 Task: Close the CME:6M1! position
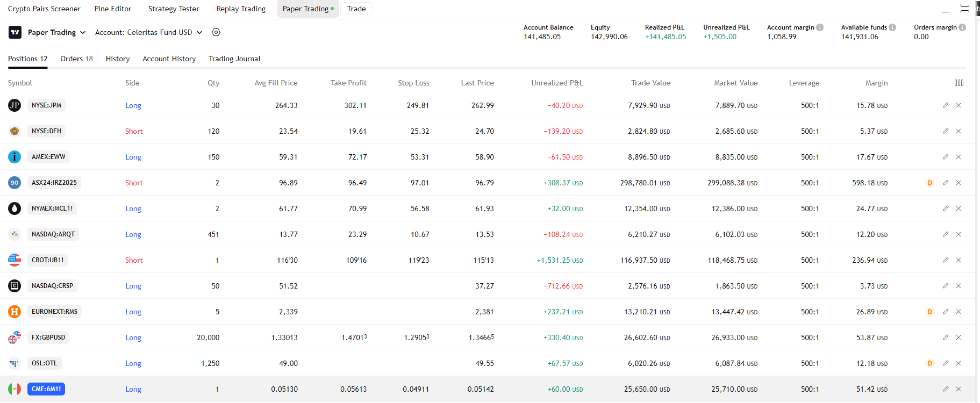click(x=958, y=389)
